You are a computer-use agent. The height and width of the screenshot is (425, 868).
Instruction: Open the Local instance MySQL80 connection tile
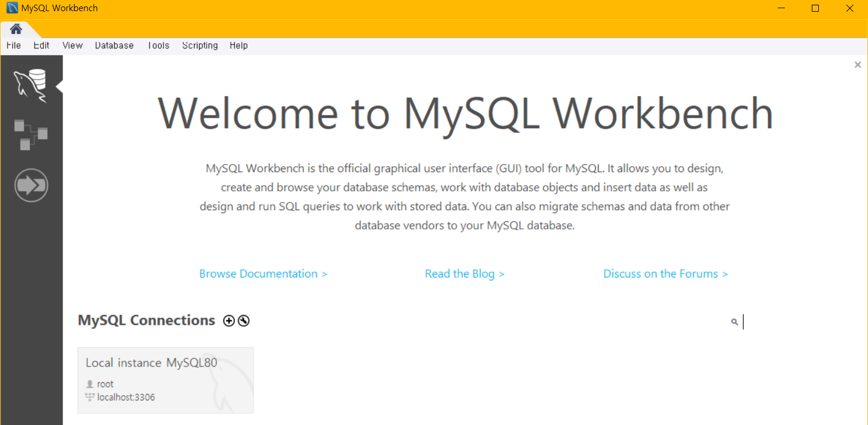tap(166, 381)
